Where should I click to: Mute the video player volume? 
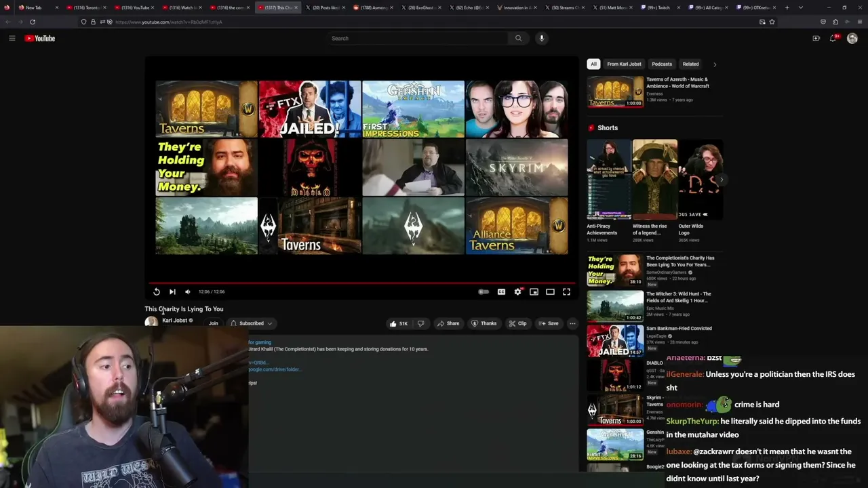click(x=188, y=291)
